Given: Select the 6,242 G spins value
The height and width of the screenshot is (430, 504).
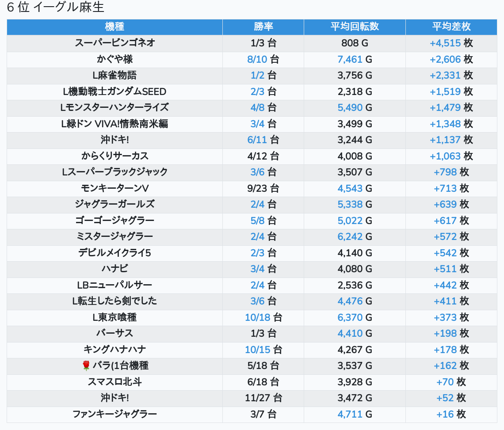Looking at the screenshot, I should (x=355, y=236).
